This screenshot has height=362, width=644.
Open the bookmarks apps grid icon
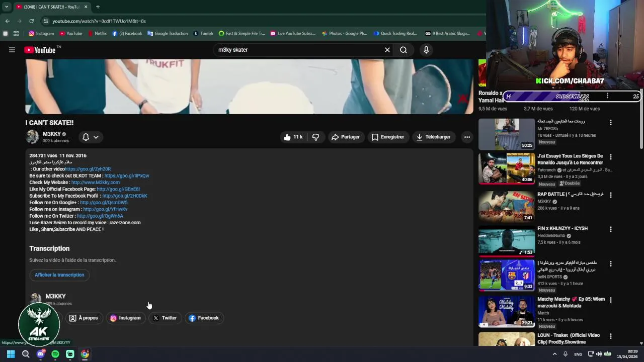[x=16, y=34]
